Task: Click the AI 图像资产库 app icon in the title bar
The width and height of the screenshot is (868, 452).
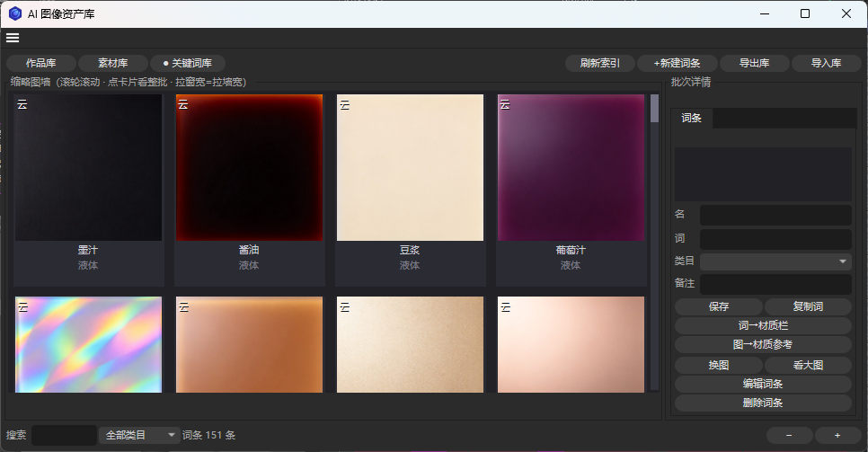Action: tap(15, 13)
